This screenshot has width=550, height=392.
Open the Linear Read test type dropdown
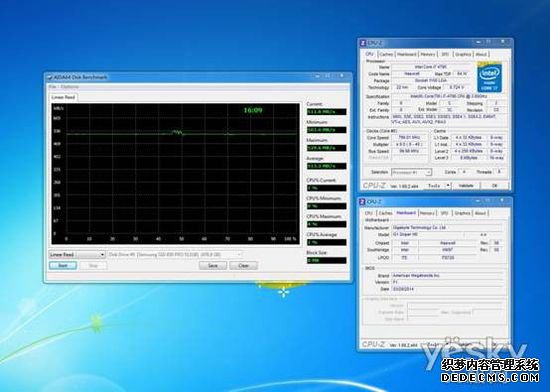point(77,255)
